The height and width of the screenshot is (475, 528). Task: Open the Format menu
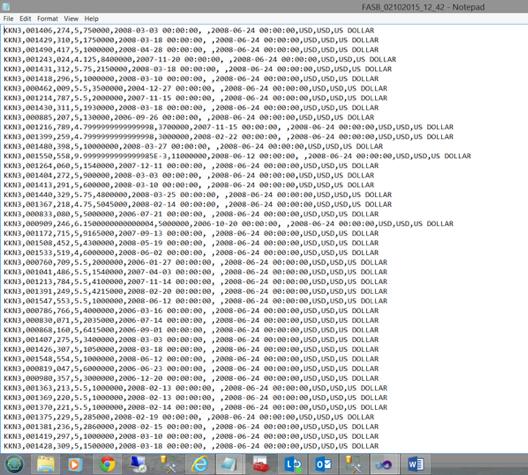pos(47,19)
